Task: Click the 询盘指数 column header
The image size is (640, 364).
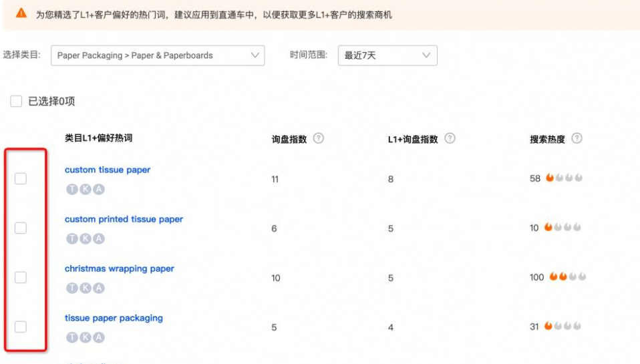Action: click(x=289, y=139)
